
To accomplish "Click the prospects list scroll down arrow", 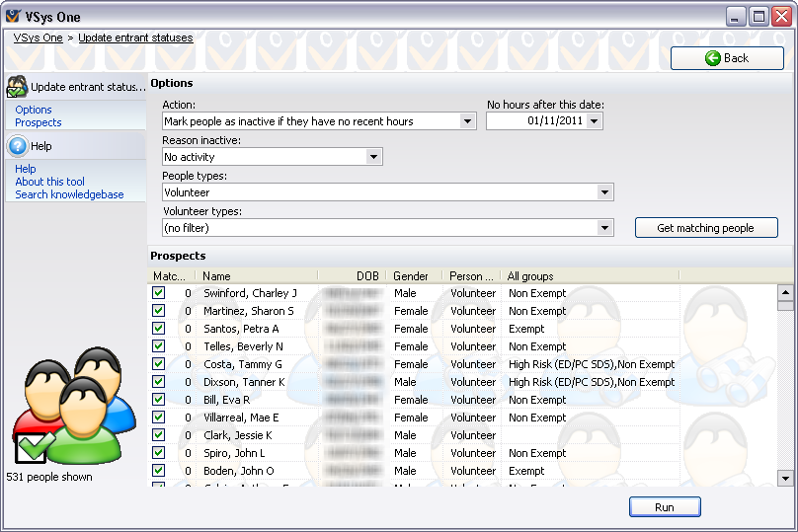I will [785, 479].
